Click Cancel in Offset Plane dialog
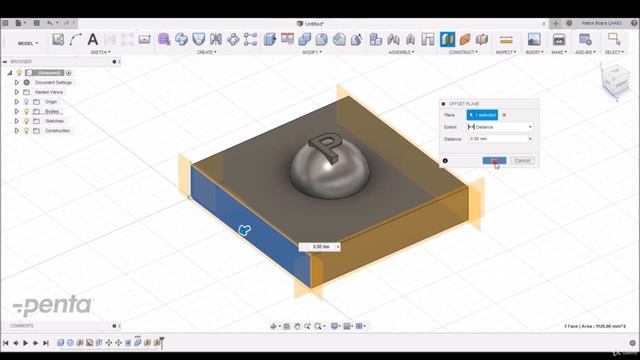This screenshot has width=640, height=360. [x=522, y=160]
